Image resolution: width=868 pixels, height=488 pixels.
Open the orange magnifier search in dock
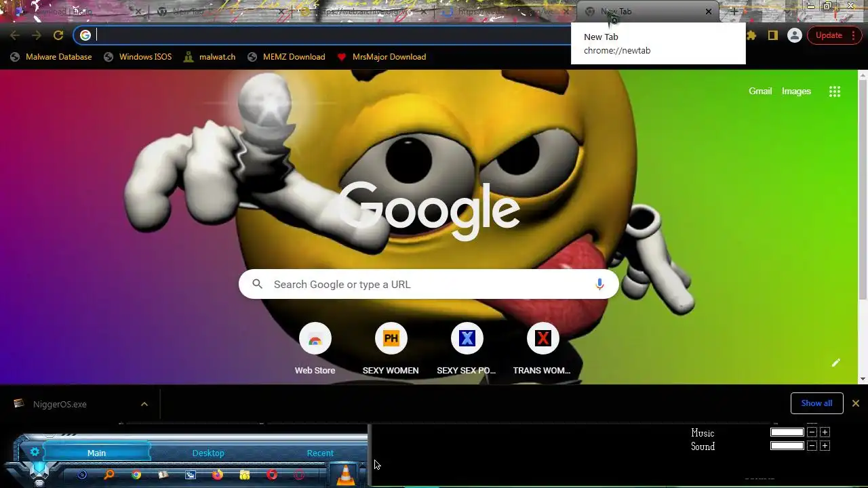click(x=109, y=475)
